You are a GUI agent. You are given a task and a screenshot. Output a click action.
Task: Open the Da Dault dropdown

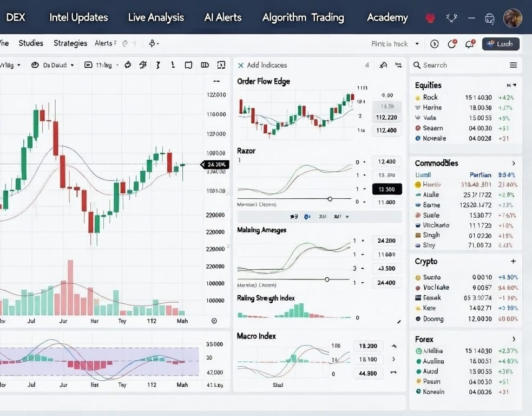click(52, 65)
